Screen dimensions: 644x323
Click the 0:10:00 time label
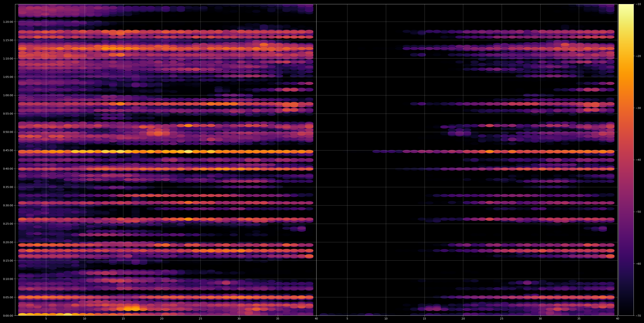pyautogui.click(x=8, y=279)
